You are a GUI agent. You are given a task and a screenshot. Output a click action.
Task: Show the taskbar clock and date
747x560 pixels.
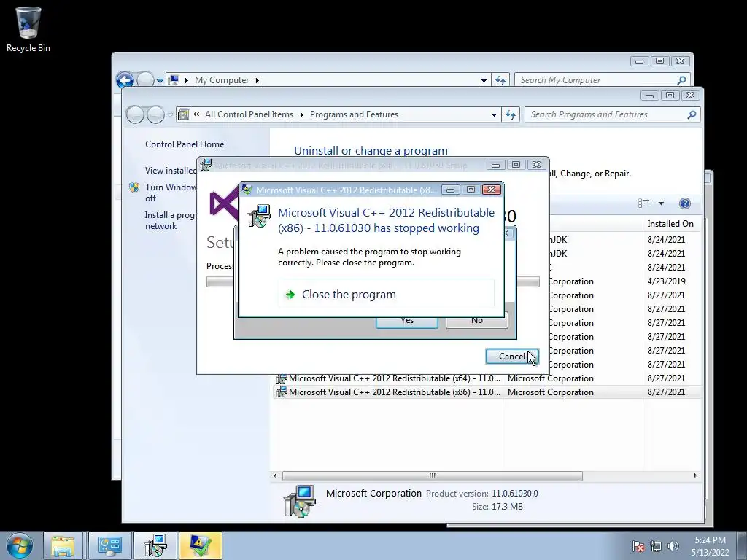click(710, 546)
